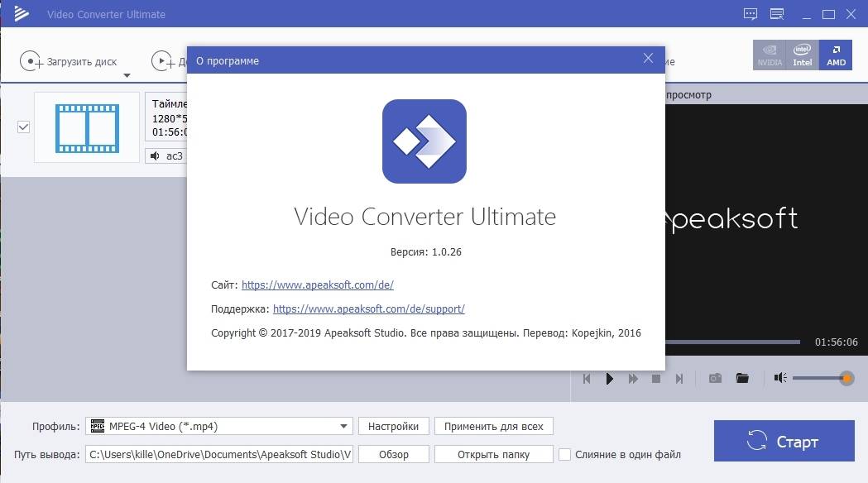Expand the 'Загрузить диск' dropdown arrow

point(127,75)
